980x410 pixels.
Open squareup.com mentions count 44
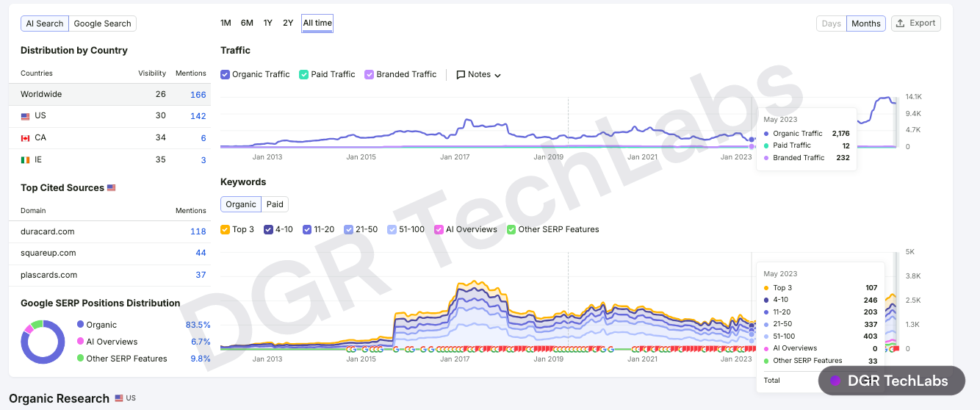[x=201, y=253]
